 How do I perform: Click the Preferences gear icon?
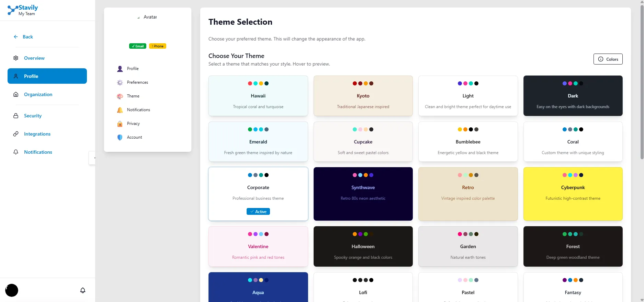coord(120,82)
